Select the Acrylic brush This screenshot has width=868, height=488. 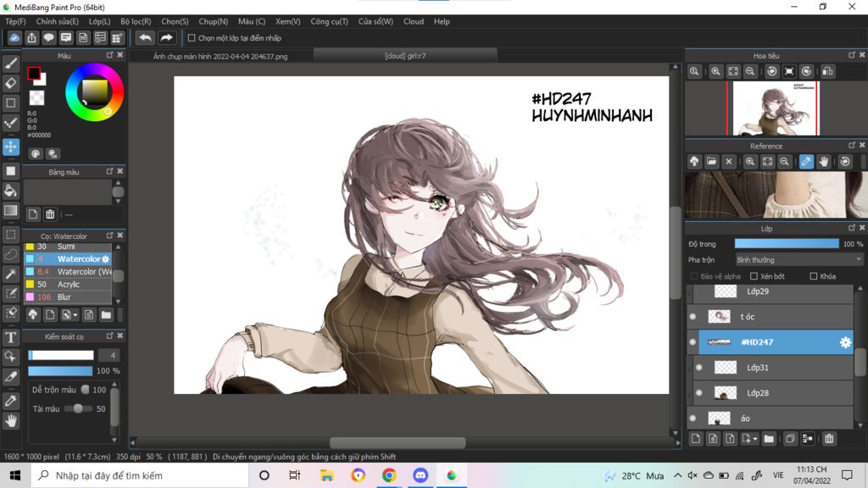coord(68,285)
